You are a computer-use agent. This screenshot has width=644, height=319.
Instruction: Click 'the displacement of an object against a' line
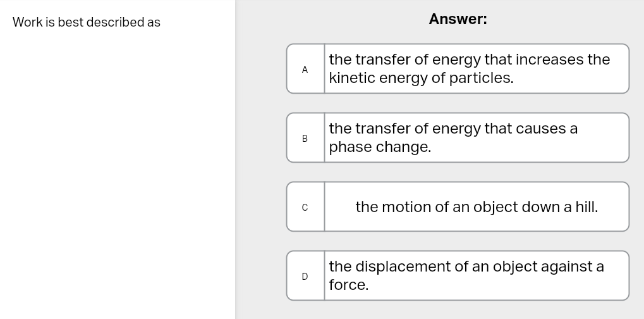pyautogui.click(x=466, y=266)
